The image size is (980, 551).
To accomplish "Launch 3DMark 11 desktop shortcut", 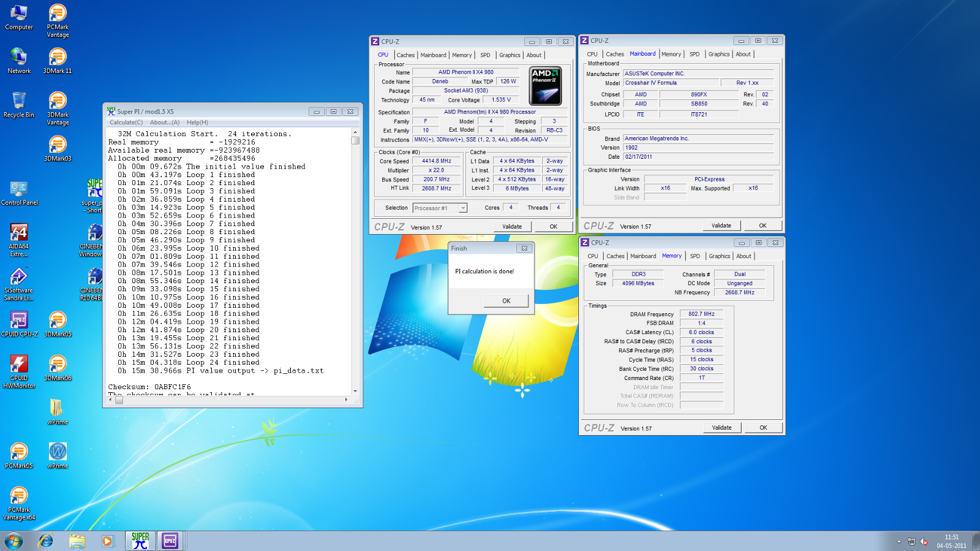I will pyautogui.click(x=58, y=61).
